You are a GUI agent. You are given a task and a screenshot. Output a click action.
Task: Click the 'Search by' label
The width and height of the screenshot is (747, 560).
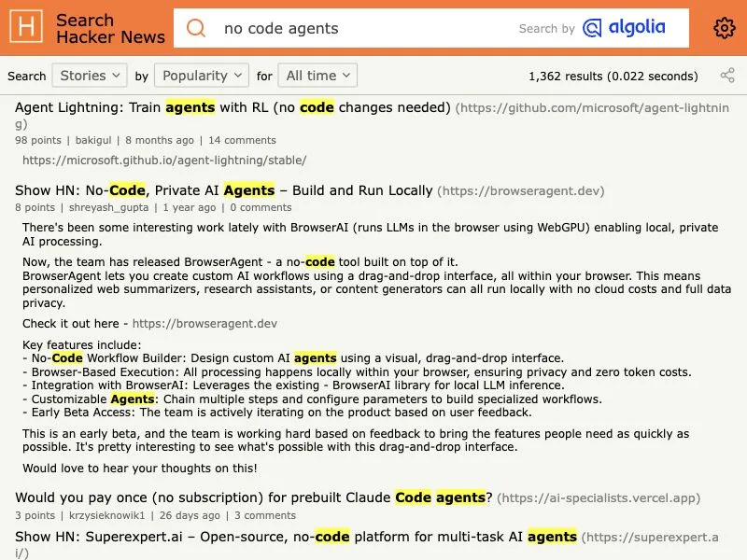coord(547,29)
